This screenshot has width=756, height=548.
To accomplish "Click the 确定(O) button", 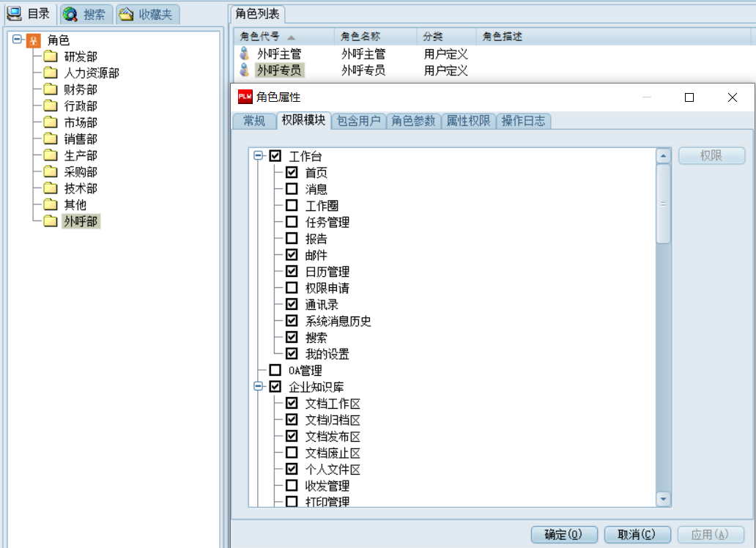I will [563, 535].
